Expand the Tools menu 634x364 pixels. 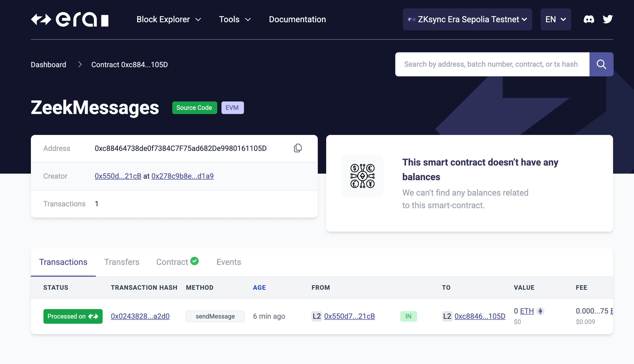click(x=235, y=19)
